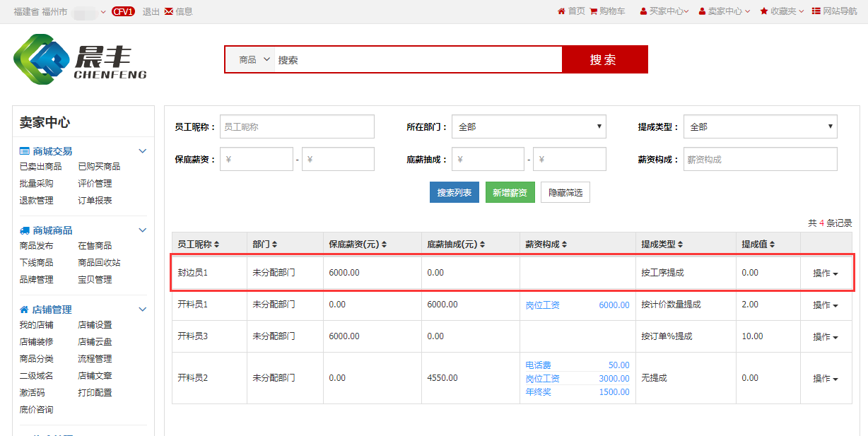
Task: Open the 提成类型 filter dropdown
Action: pyautogui.click(x=760, y=127)
